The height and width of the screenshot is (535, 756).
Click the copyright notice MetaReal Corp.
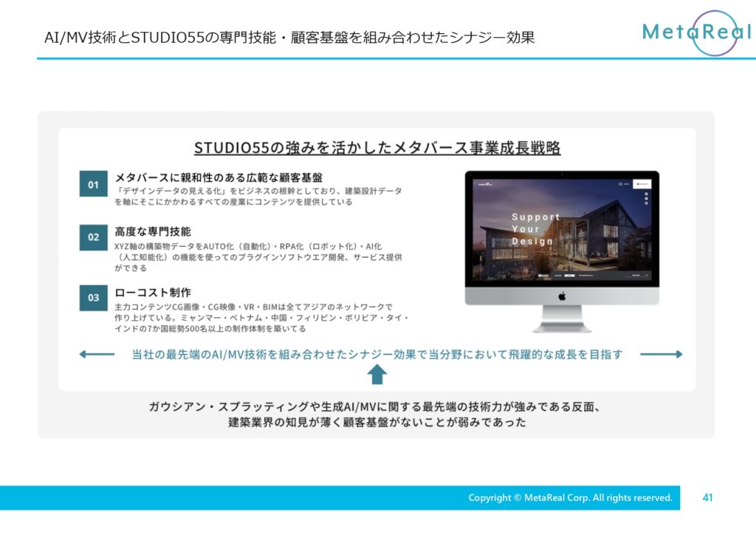click(570, 497)
